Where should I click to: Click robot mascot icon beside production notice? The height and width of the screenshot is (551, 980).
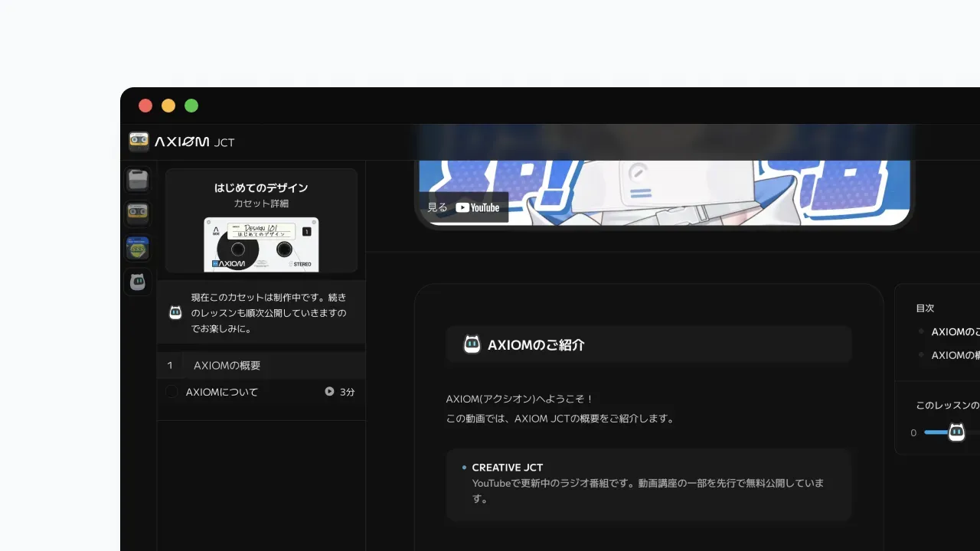tap(175, 312)
